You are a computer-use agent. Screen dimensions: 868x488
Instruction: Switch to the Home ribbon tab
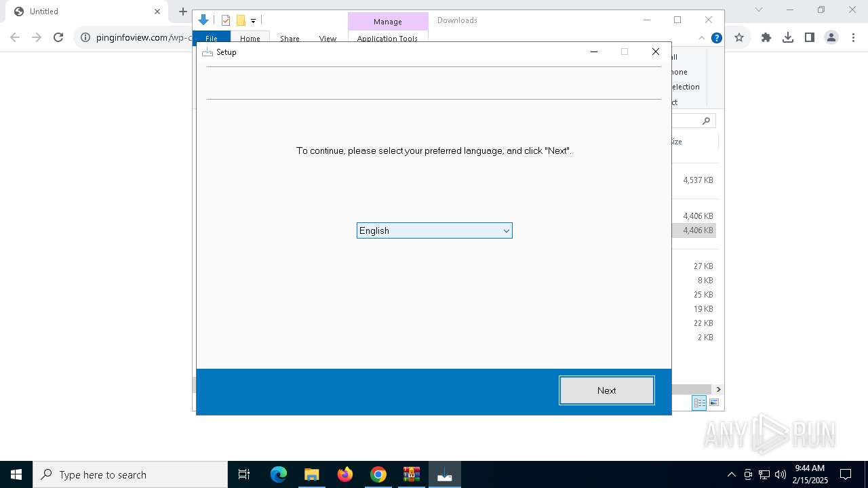[x=250, y=39]
